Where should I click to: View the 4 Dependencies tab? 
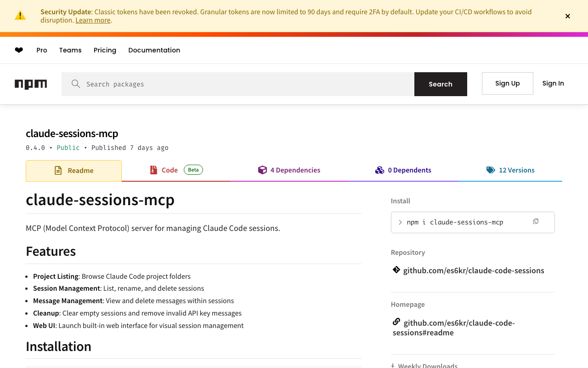tap(289, 170)
